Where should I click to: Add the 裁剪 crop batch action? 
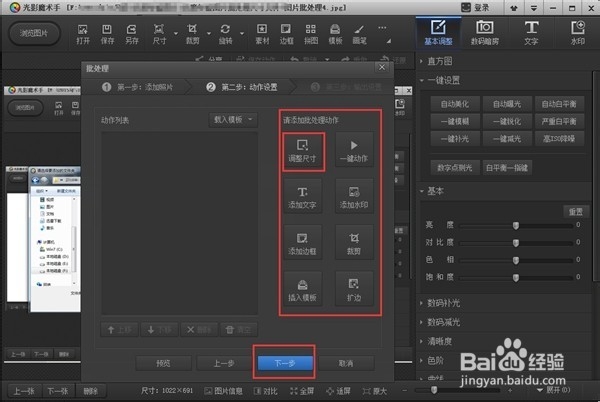354,243
